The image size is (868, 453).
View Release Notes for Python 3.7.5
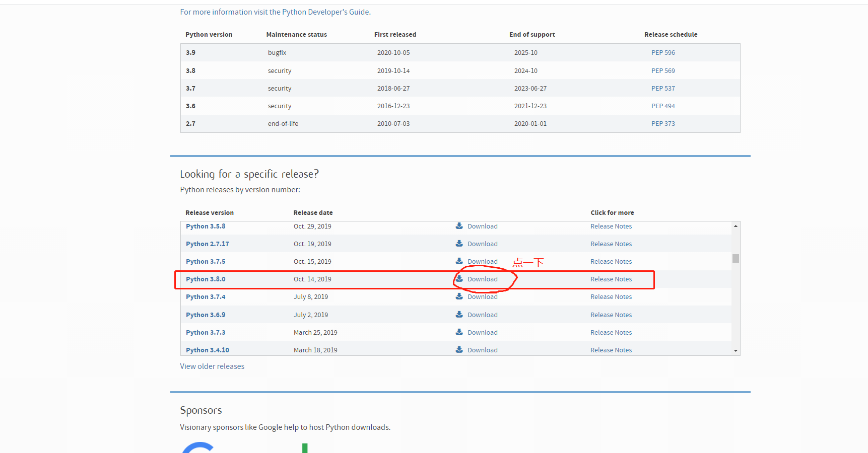[611, 261]
